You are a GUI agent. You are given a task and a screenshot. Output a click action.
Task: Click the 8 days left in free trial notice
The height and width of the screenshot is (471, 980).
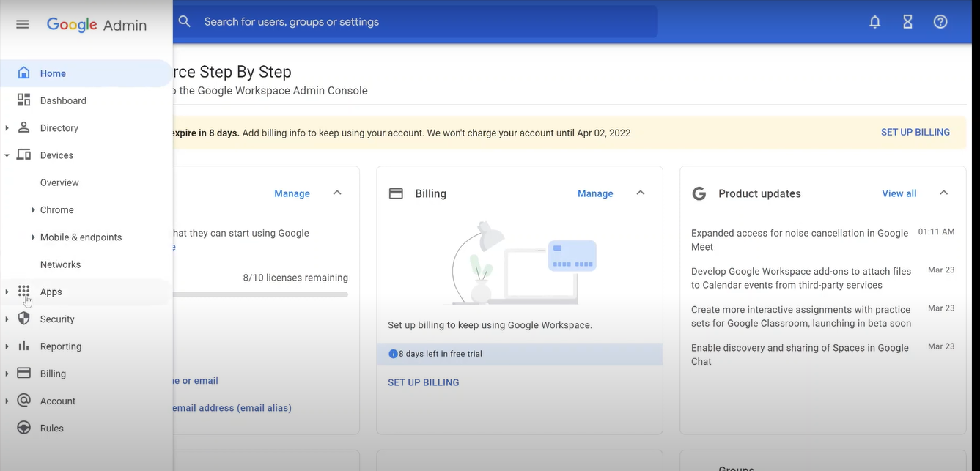(x=519, y=354)
